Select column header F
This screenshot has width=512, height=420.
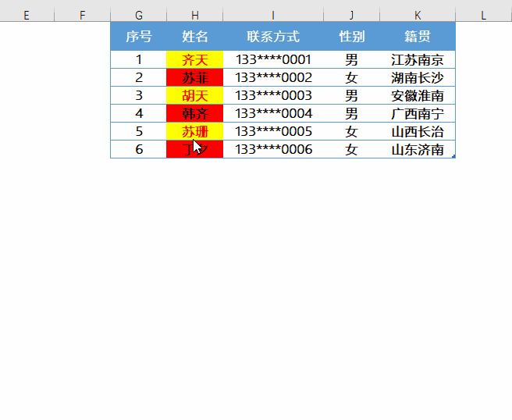click(82, 15)
